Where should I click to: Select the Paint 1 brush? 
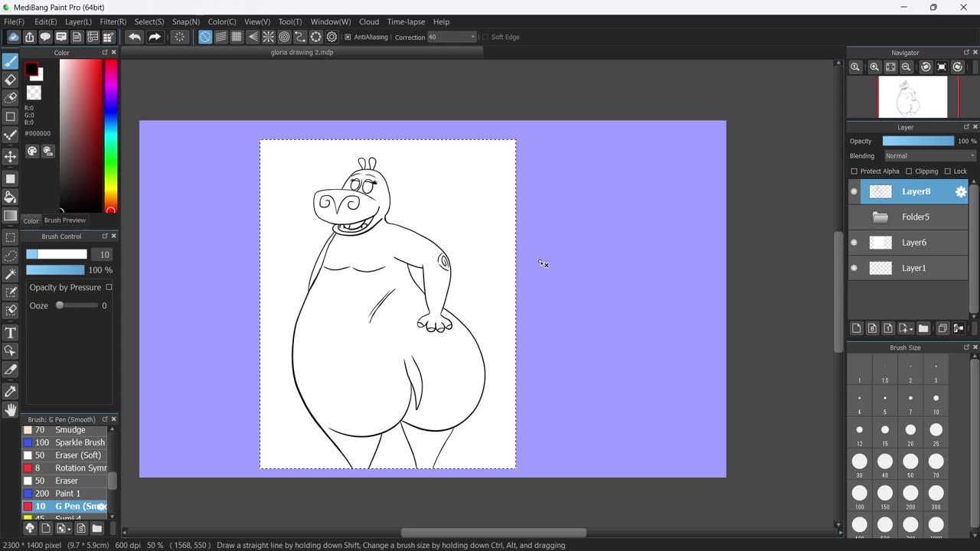point(64,494)
